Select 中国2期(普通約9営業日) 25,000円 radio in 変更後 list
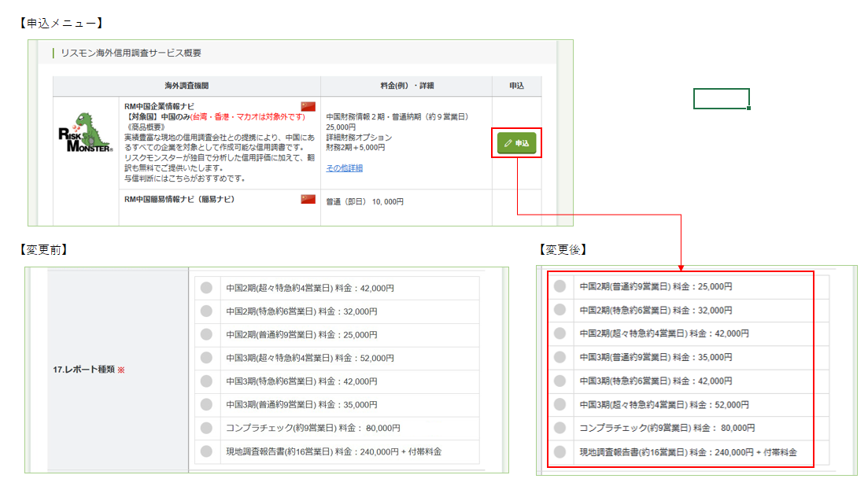Viewport: 868px width, 486px height. (560, 286)
